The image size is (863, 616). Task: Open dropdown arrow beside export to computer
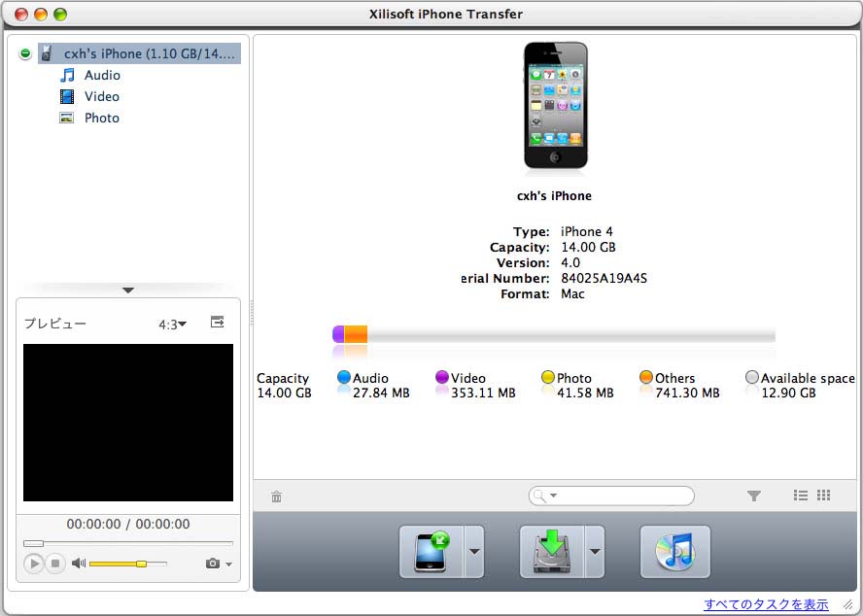coord(595,552)
